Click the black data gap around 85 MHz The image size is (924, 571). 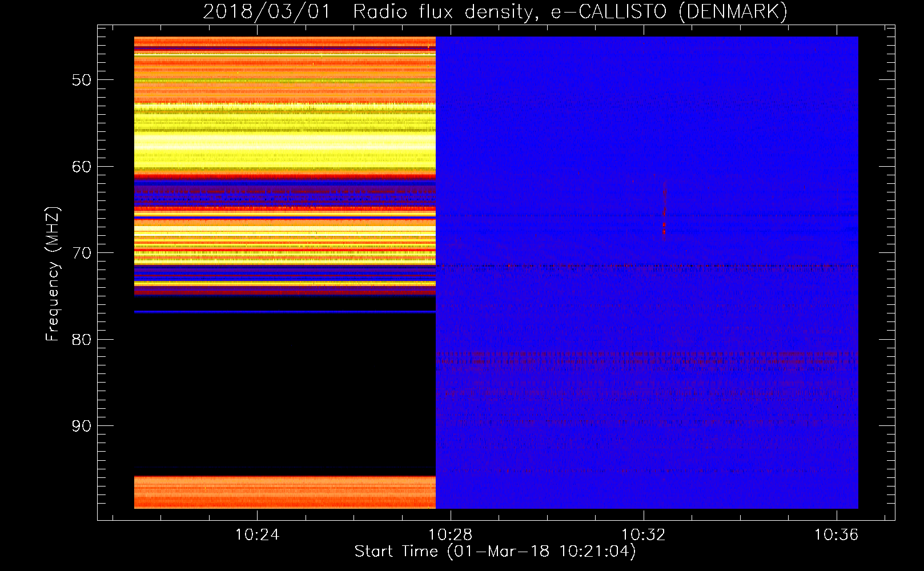tap(285, 394)
